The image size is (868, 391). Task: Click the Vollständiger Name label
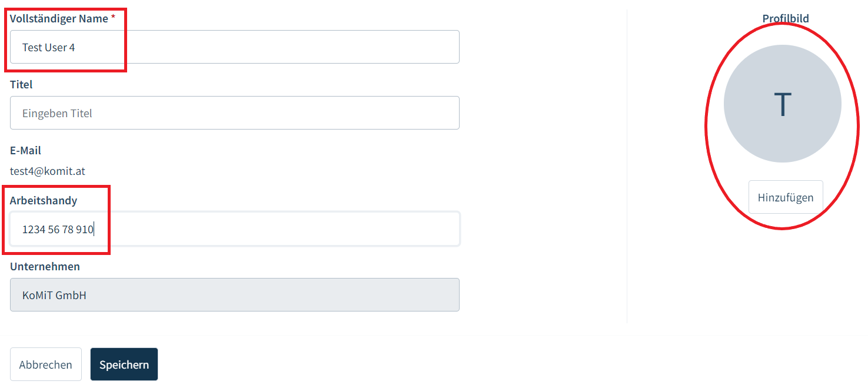tap(59, 18)
